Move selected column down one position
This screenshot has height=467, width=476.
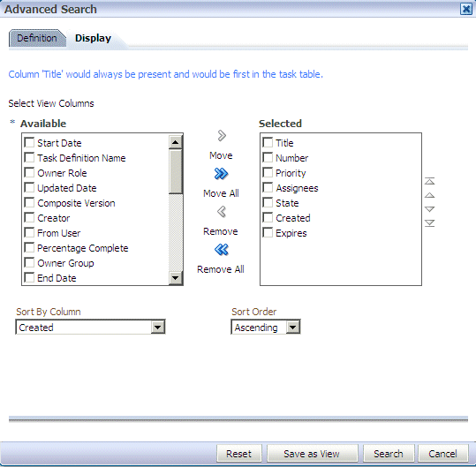(429, 209)
